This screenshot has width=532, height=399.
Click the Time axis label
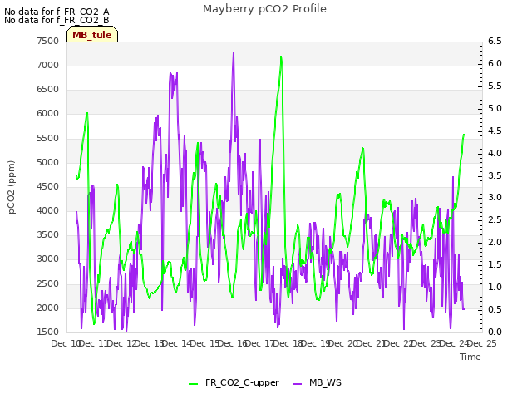point(470,357)
